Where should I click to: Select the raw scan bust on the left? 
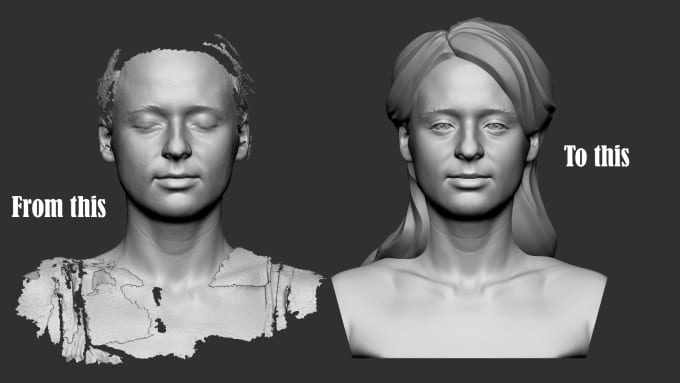[169, 200]
